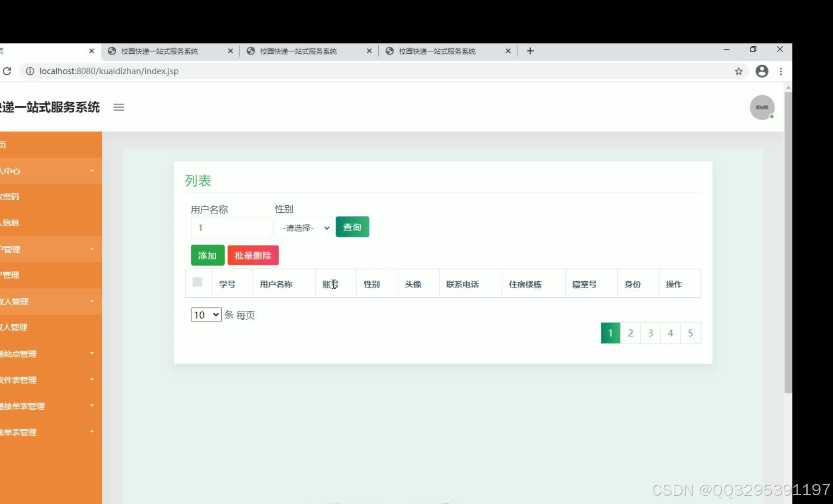The image size is (833, 504).
Task: Open the 取件人管理 child submenu item
Action: (51, 327)
